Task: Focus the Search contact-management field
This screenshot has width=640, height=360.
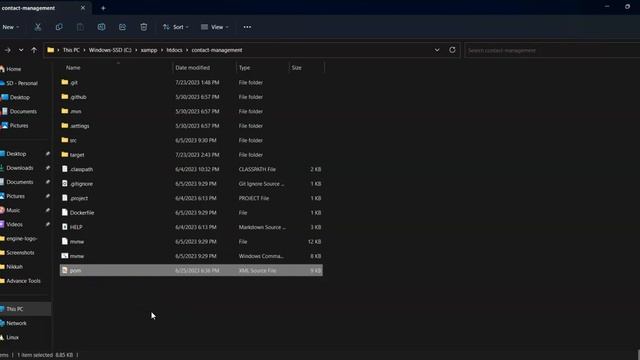Action: pyautogui.click(x=552, y=51)
